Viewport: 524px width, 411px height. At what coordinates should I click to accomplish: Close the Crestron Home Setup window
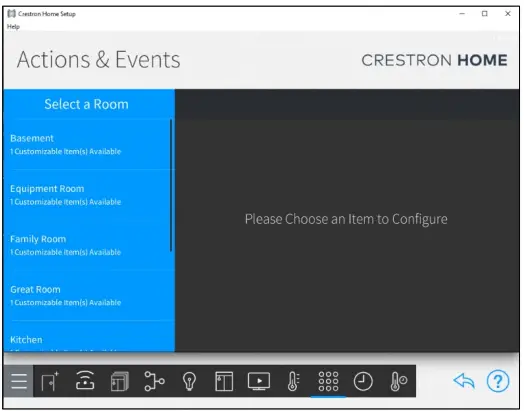tap(508, 14)
